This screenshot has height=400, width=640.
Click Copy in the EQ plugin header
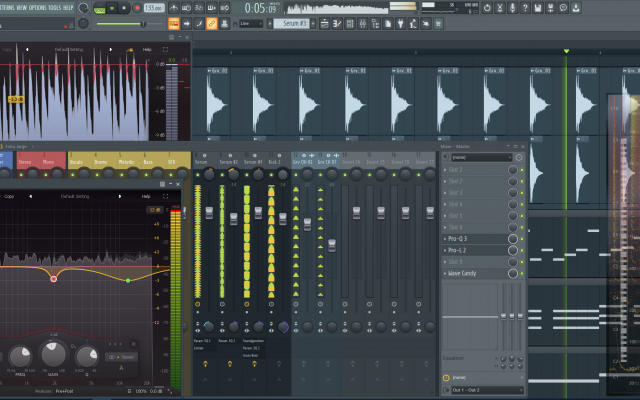9,196
